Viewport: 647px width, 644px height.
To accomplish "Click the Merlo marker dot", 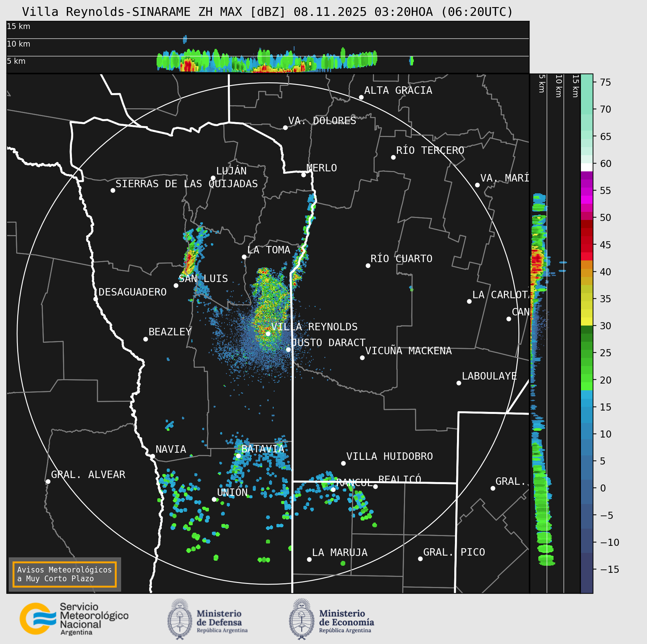I will 303,175.
